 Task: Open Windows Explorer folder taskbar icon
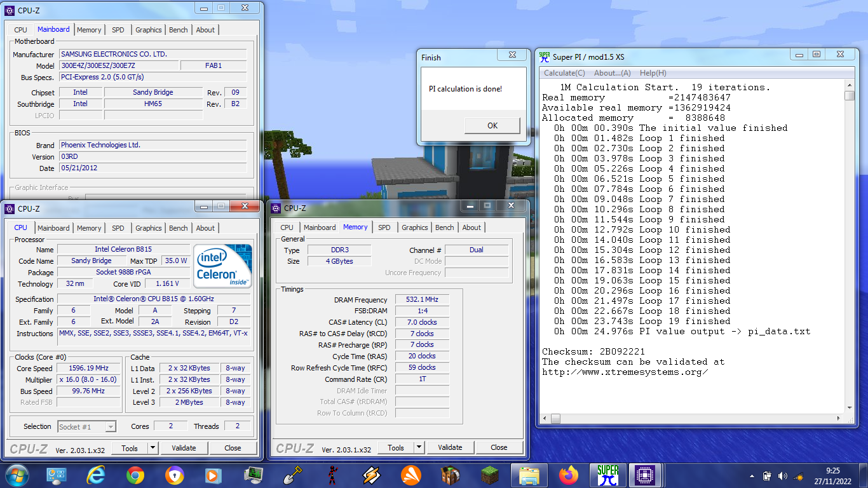tap(529, 475)
